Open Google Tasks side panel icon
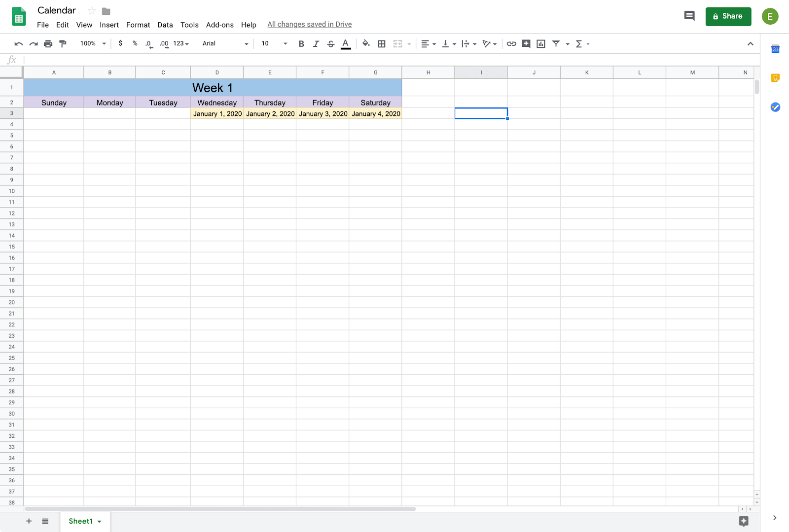 tap(775, 107)
